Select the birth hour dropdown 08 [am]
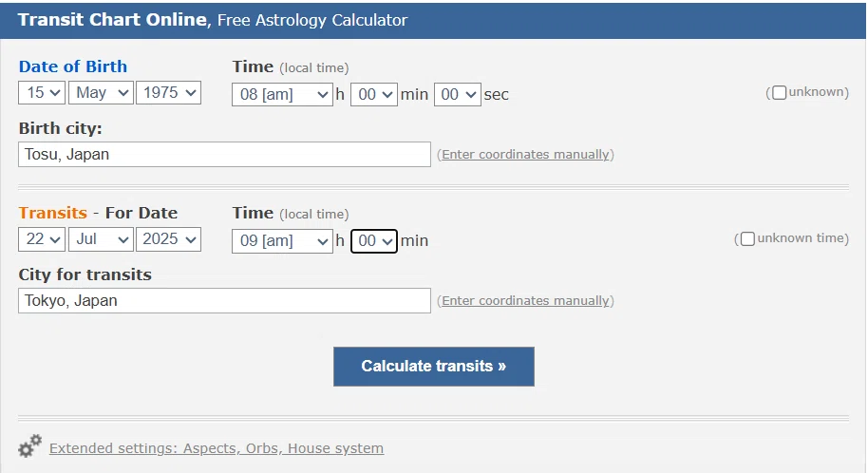This screenshot has width=868, height=473. click(282, 94)
